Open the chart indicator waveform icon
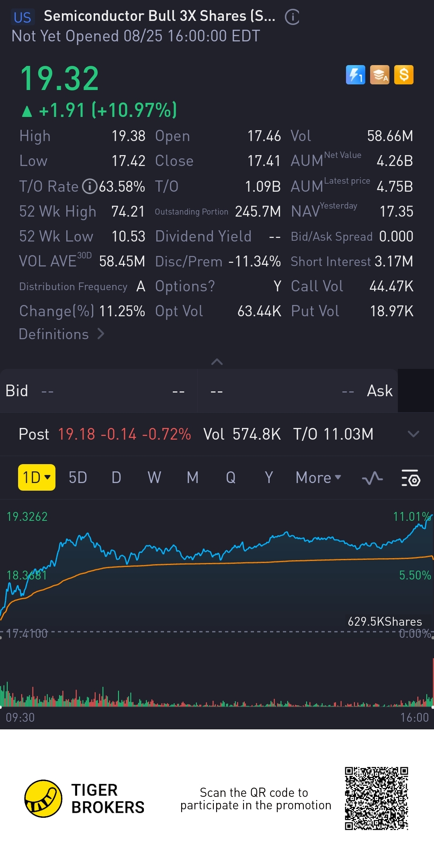Image resolution: width=434 pixels, height=868 pixels. (x=372, y=478)
